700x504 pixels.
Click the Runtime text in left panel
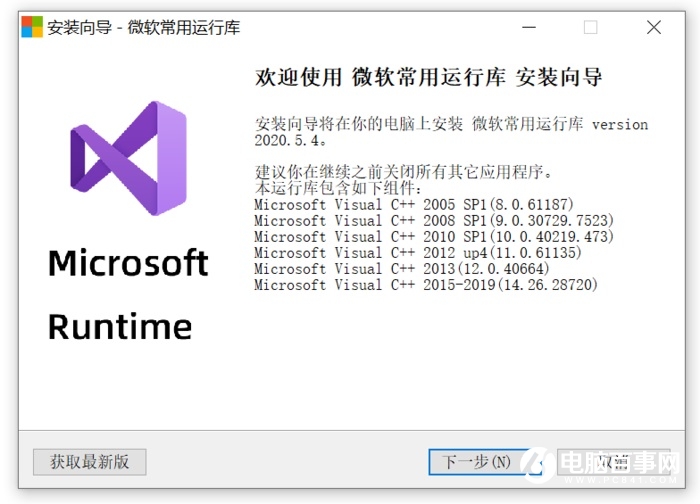[119, 326]
